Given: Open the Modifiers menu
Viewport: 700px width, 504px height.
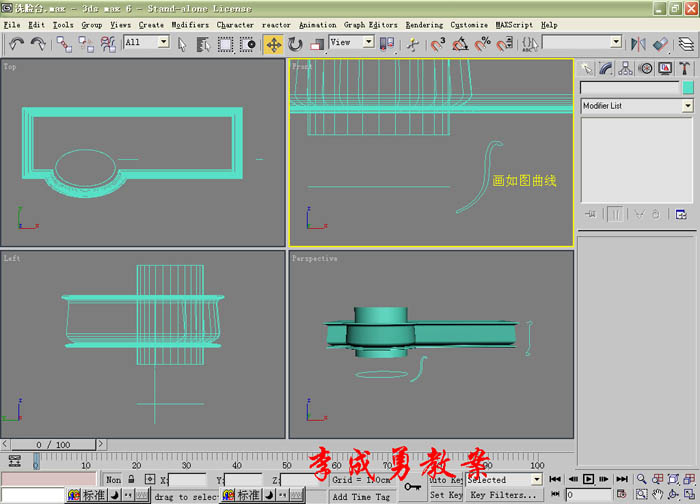Looking at the screenshot, I should (x=190, y=25).
